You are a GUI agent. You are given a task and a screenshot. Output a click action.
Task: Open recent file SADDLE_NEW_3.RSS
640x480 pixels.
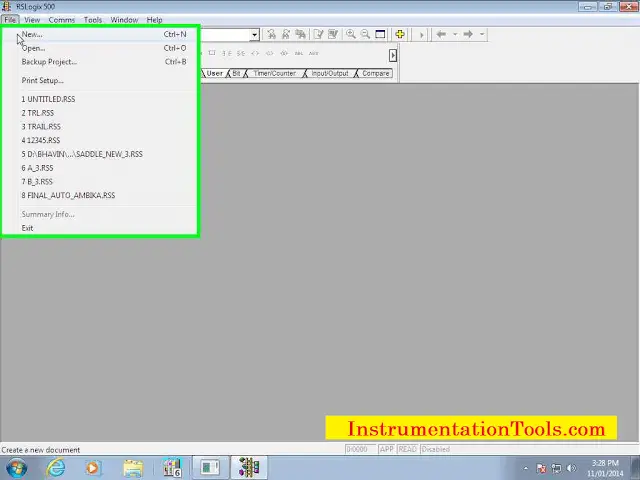tap(100, 154)
